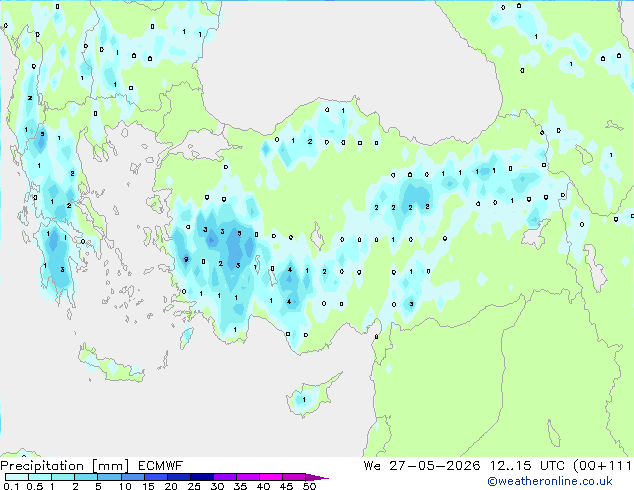Click the '0.1' legend scale label
The image size is (634, 490).
pos(11,486)
